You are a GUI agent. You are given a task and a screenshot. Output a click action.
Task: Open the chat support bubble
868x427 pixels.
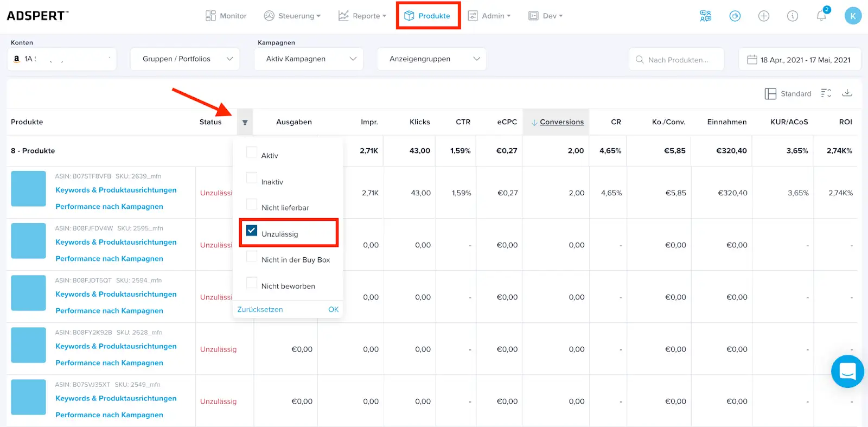coord(847,372)
